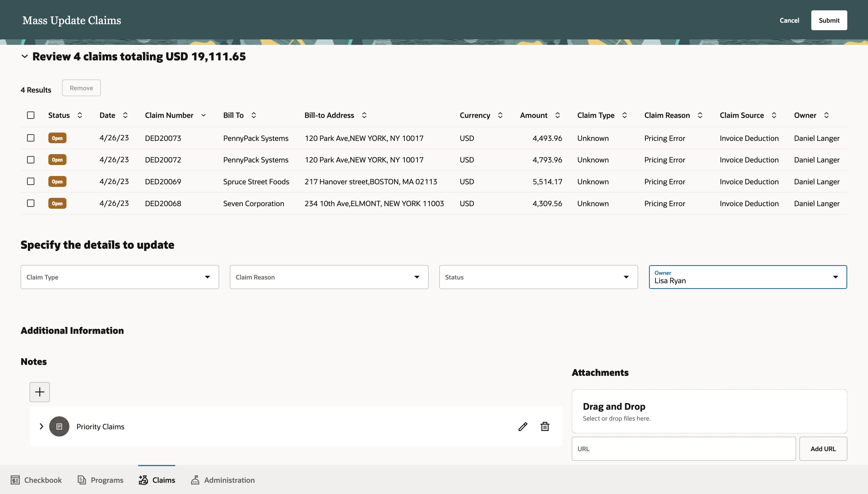This screenshot has width=868, height=494.
Task: Open the Checkbook tab
Action: click(36, 480)
